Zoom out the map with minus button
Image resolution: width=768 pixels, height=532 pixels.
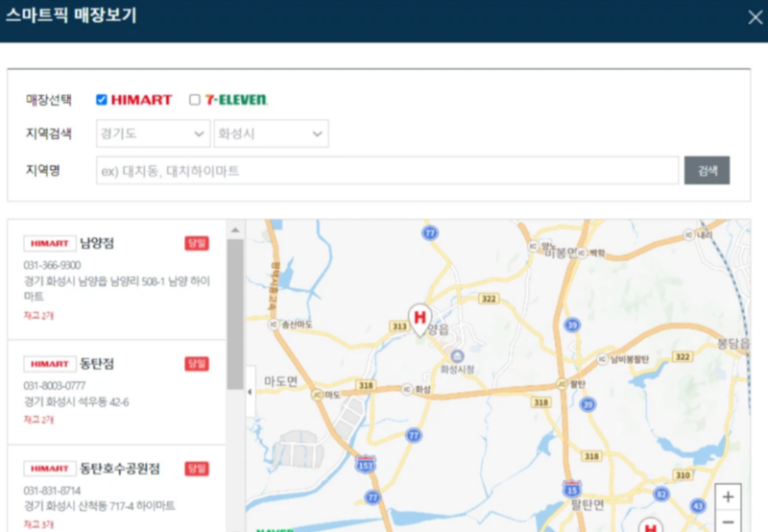pyautogui.click(x=728, y=521)
